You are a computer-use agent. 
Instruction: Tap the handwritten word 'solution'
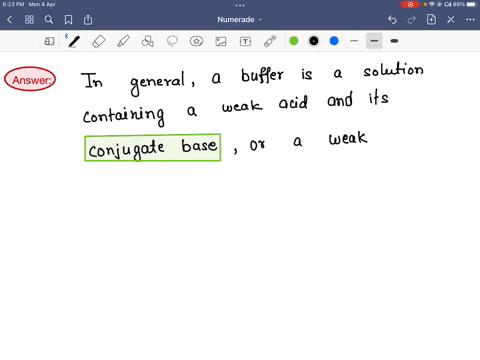coord(393,69)
